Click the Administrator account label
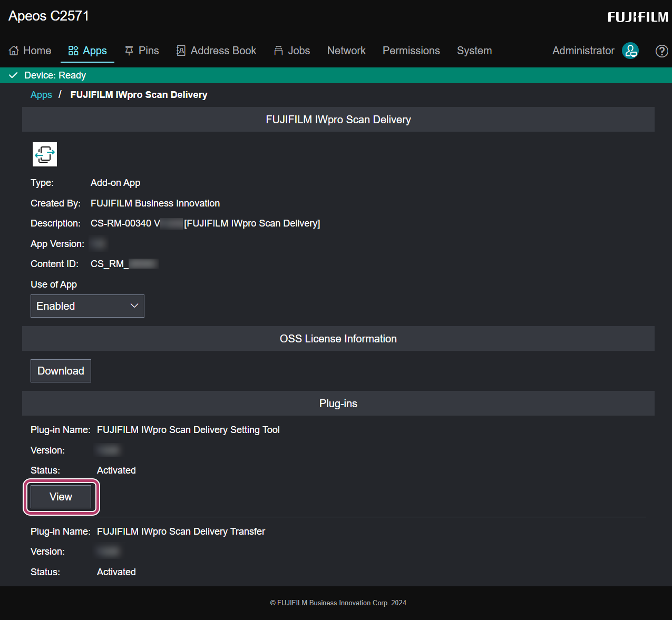Screen dimensions: 672x620 tap(583, 51)
